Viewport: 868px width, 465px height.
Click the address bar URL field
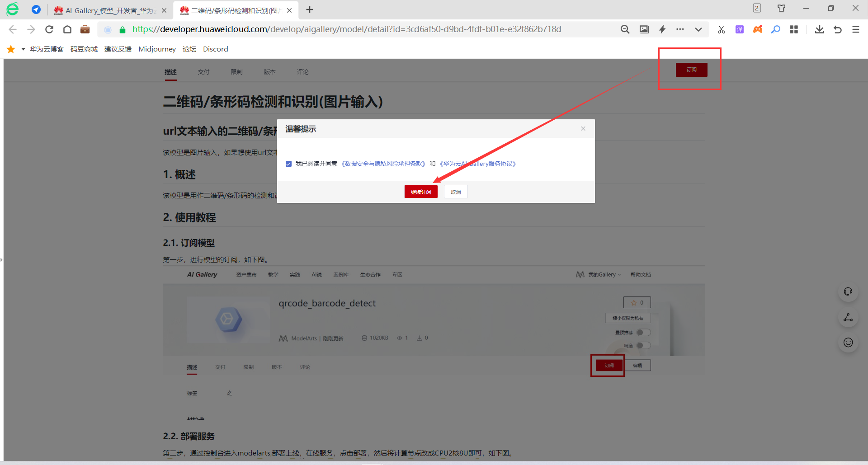tap(346, 29)
